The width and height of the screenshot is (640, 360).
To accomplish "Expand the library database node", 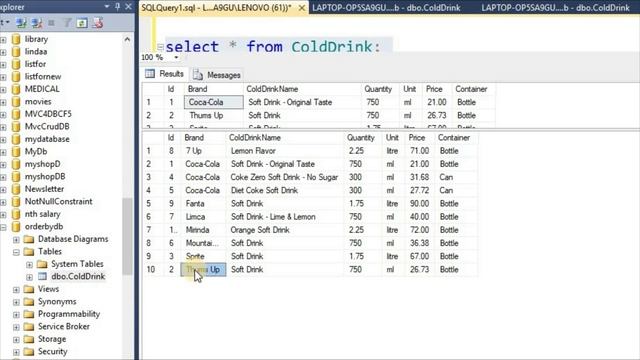I will 3,40.
